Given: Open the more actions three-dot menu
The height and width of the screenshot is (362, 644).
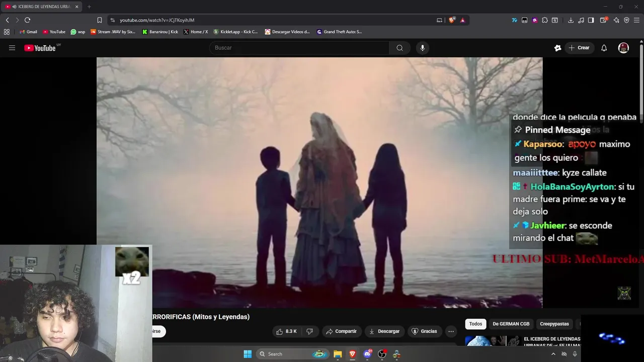Looking at the screenshot, I should point(451,331).
